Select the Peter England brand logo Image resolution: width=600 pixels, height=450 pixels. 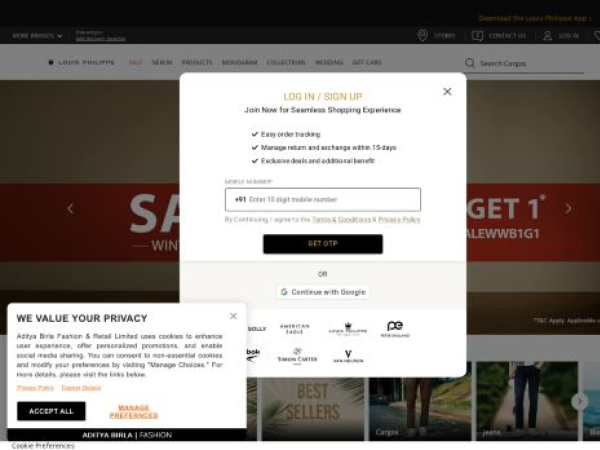[x=395, y=329]
